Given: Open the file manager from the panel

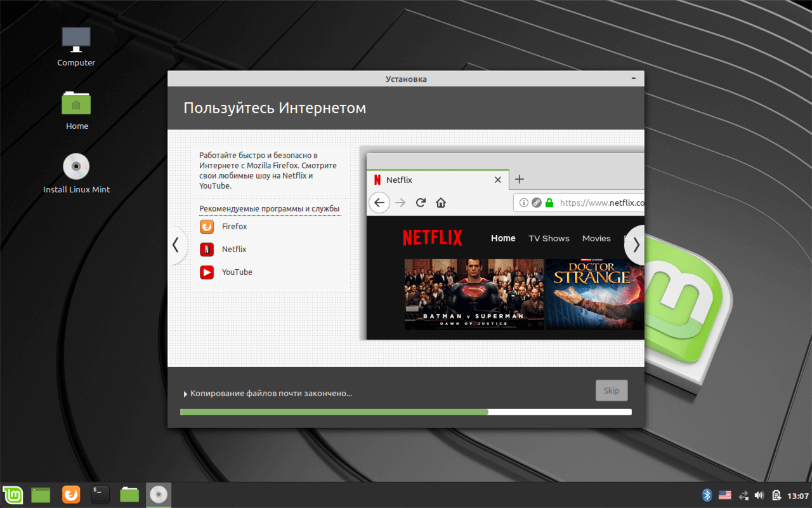Looking at the screenshot, I should 129,495.
